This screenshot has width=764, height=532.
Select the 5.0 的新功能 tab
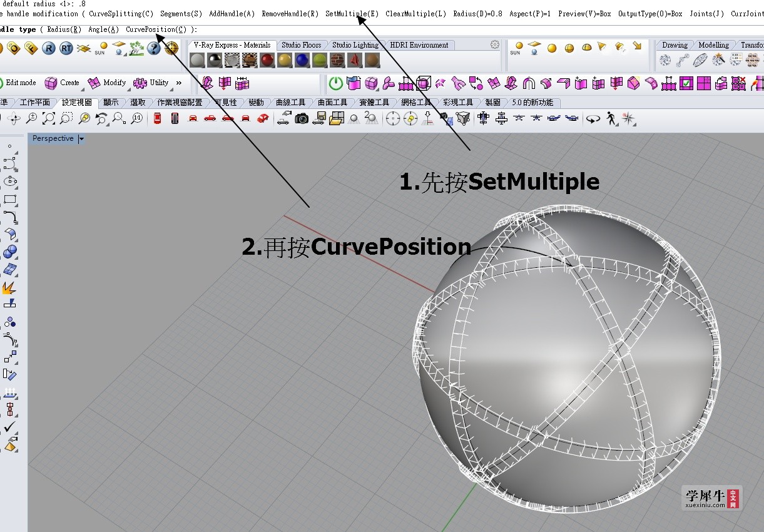click(532, 102)
